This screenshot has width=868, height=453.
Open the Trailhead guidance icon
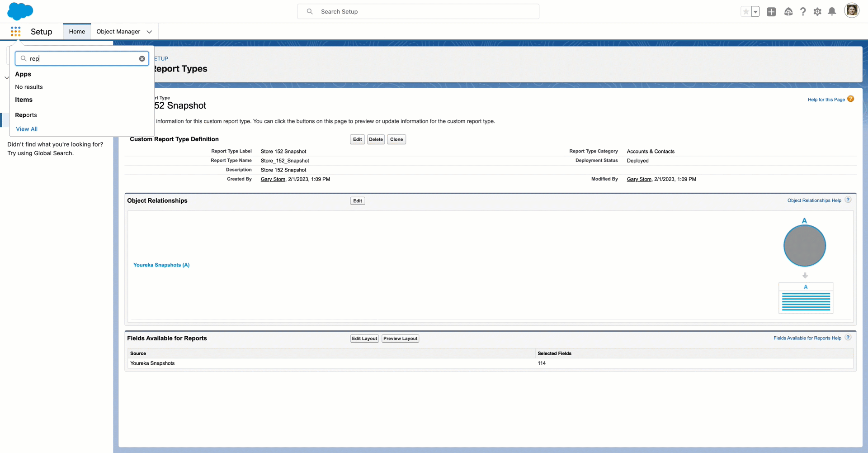(788, 12)
